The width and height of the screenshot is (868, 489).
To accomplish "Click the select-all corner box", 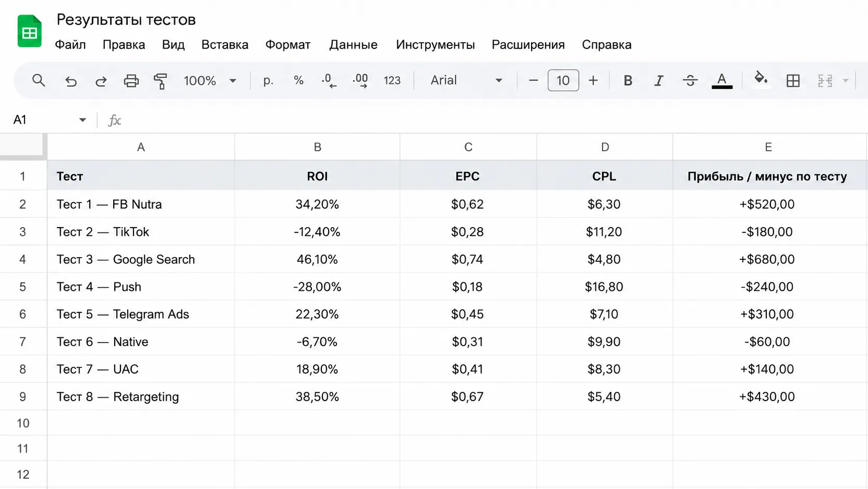I will [x=23, y=146].
